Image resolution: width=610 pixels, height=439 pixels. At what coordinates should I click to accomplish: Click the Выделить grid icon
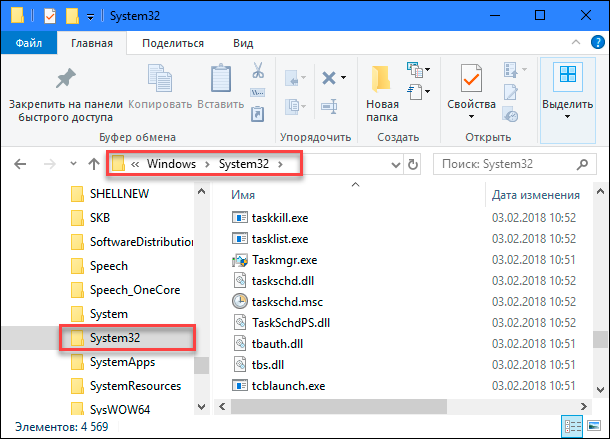[568, 74]
